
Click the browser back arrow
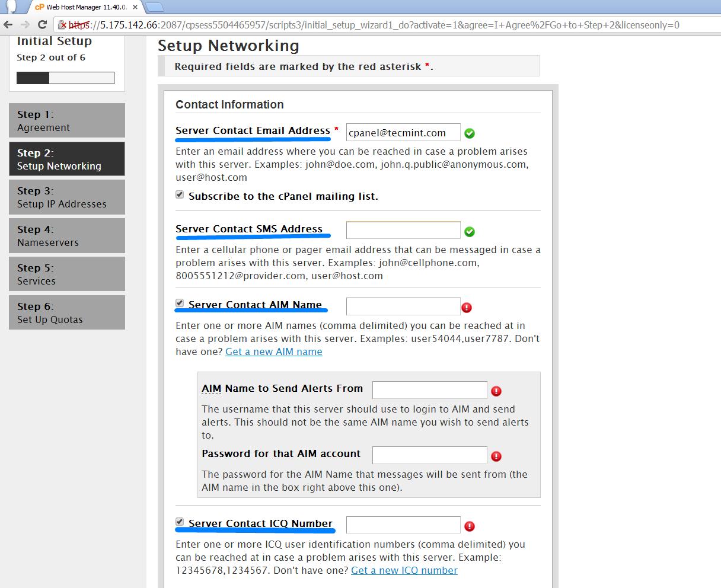8,25
